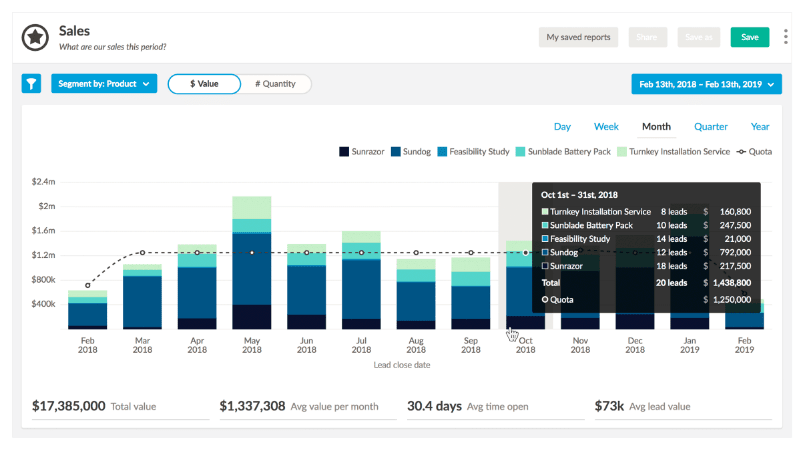Toggle Sundog series in legend
The image size is (810, 450).
click(x=411, y=152)
